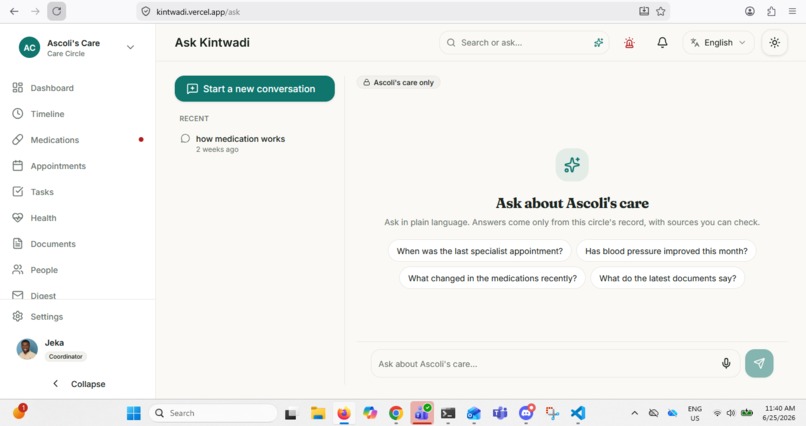Click the Coordinator role badge
Image resolution: width=806 pixels, height=426 pixels.
click(x=65, y=356)
